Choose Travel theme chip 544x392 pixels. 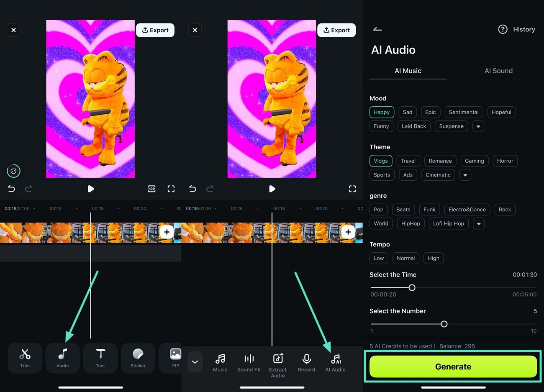(408, 161)
